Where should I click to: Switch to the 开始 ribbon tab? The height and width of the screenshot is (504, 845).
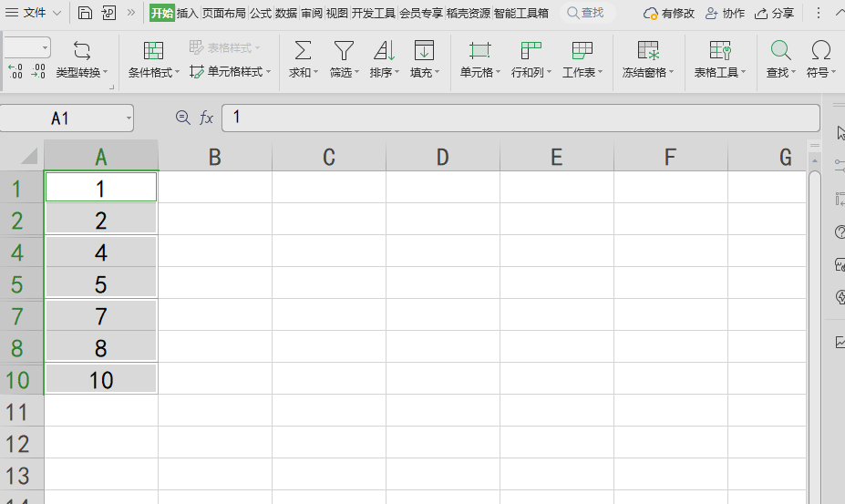[161, 13]
